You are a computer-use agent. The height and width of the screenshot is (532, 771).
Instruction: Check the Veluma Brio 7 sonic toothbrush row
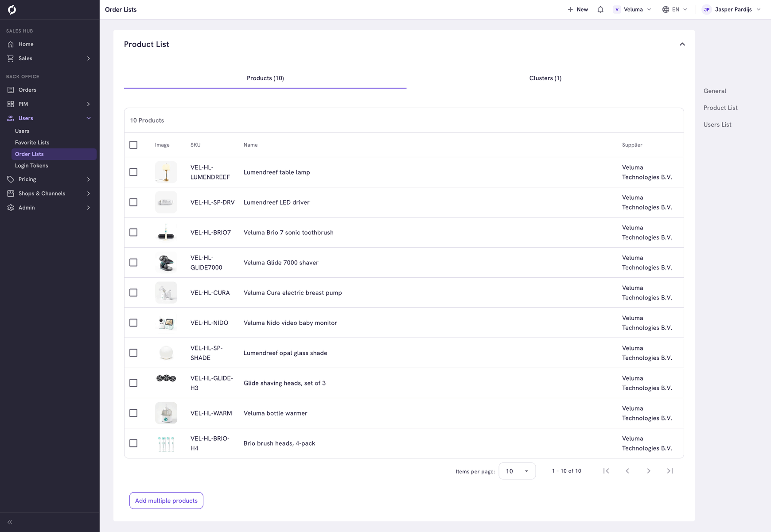point(133,233)
